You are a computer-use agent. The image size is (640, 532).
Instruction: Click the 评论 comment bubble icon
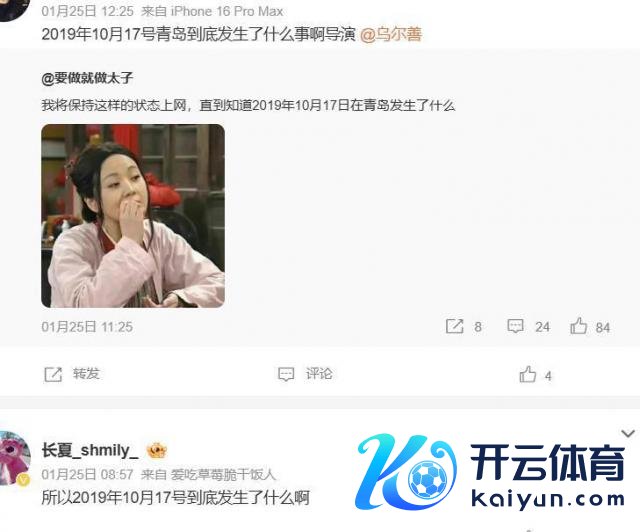[286, 374]
